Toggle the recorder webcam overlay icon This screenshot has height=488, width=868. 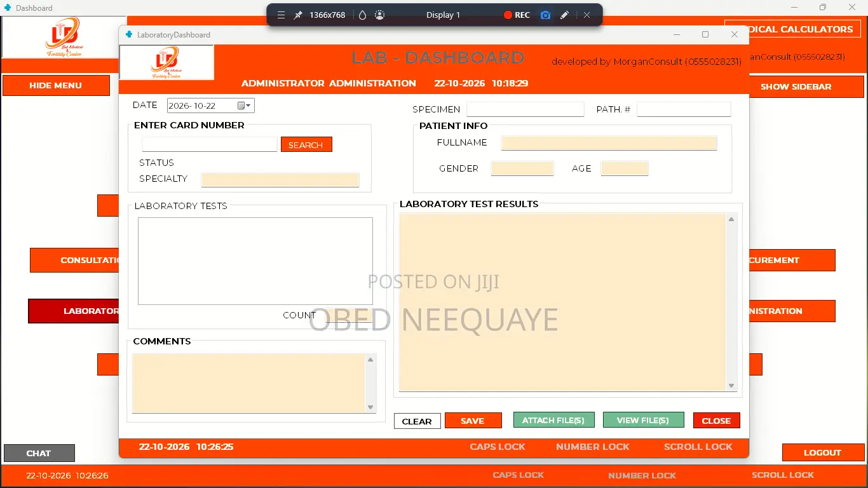(380, 15)
